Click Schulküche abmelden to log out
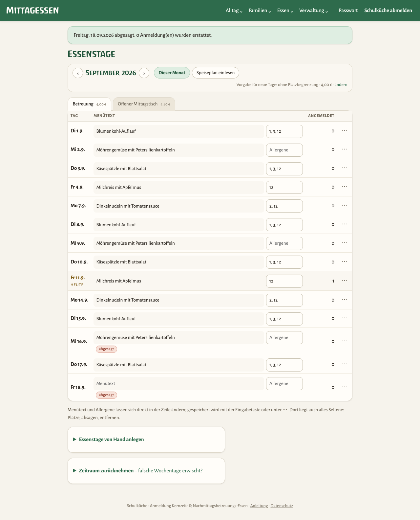Viewport: 420px width, 520px height. click(388, 11)
